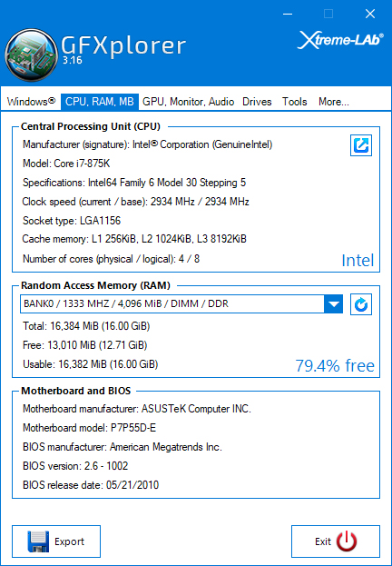Close the GFXplorer window

pyautogui.click(x=370, y=14)
